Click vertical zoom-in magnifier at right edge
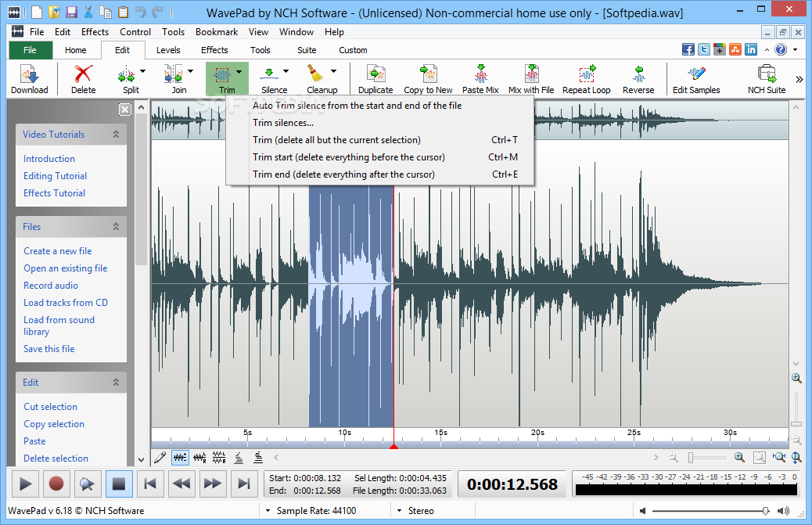Image resolution: width=812 pixels, height=525 pixels. click(x=796, y=379)
